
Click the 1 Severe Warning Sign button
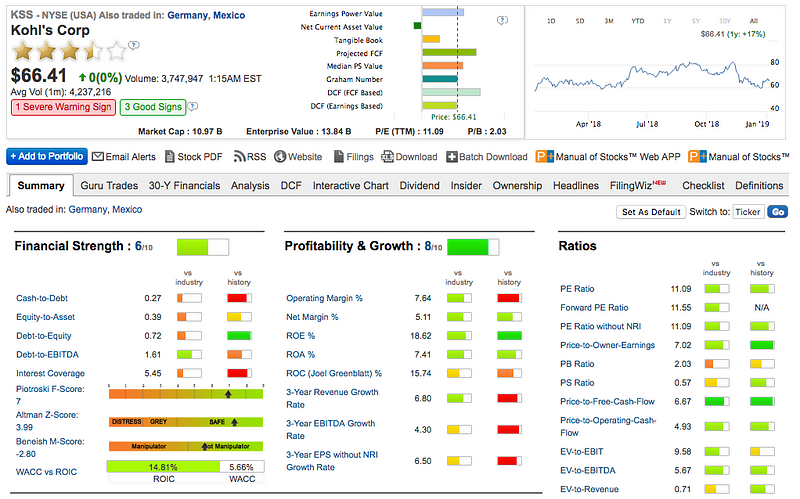click(x=63, y=107)
